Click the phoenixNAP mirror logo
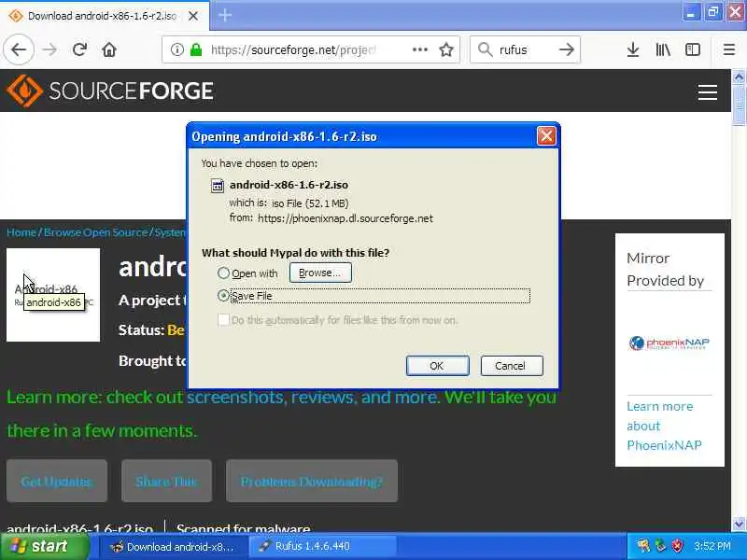Image resolution: width=747 pixels, height=560 pixels. pyautogui.click(x=669, y=343)
